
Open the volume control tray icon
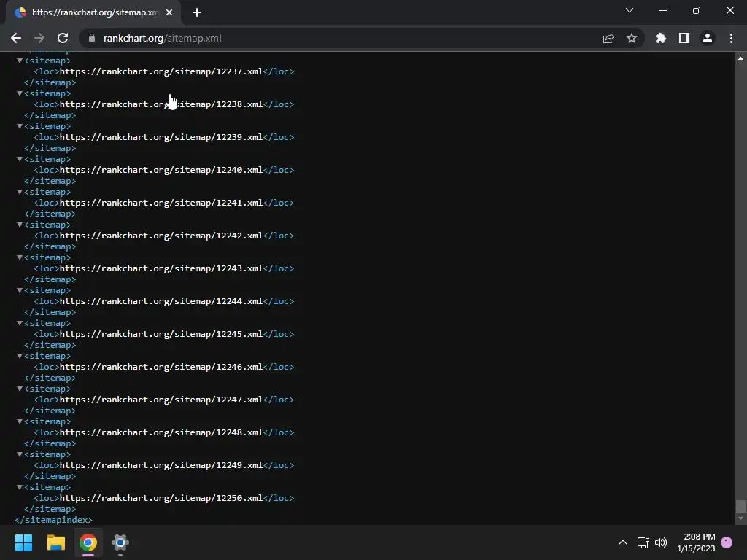(x=661, y=542)
